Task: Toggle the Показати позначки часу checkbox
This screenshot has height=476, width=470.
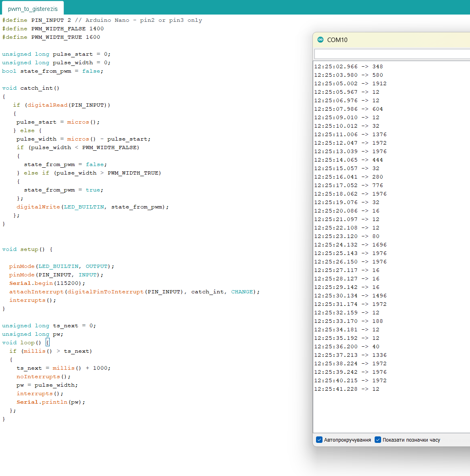Action: [378, 440]
